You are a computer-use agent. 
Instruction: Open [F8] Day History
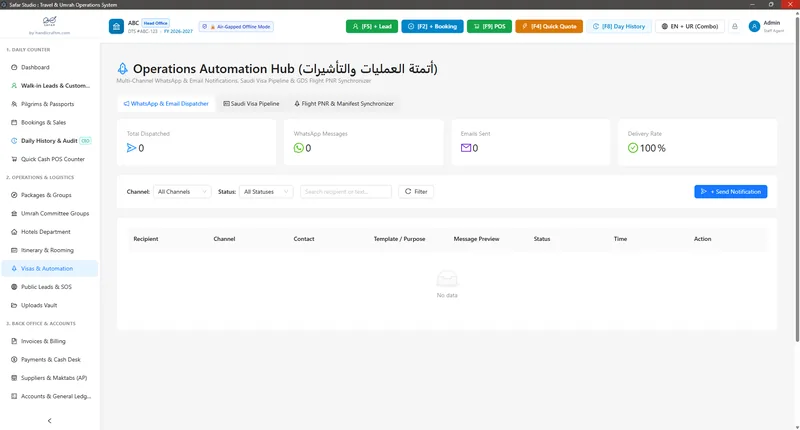coord(619,27)
